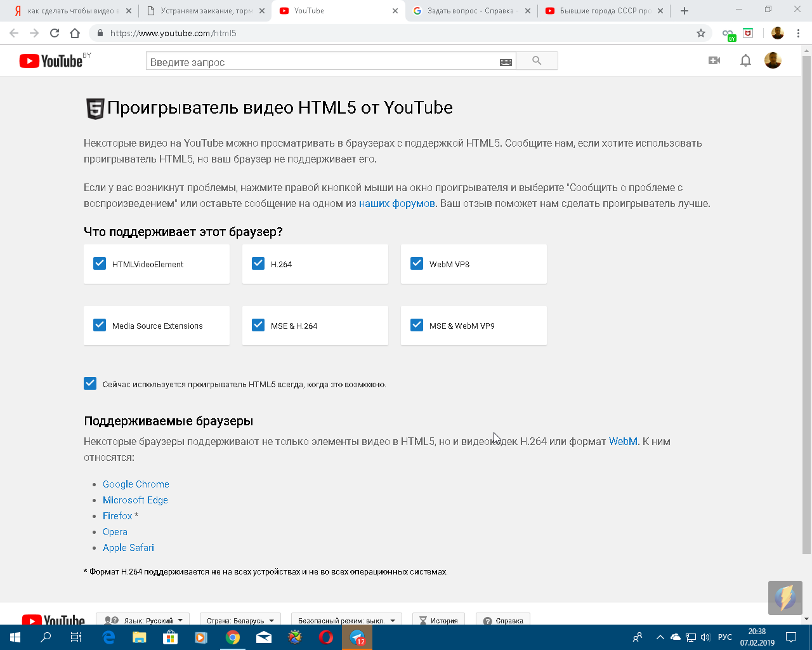
Task: Open the 20:38 clock and calendar
Action: 757,637
